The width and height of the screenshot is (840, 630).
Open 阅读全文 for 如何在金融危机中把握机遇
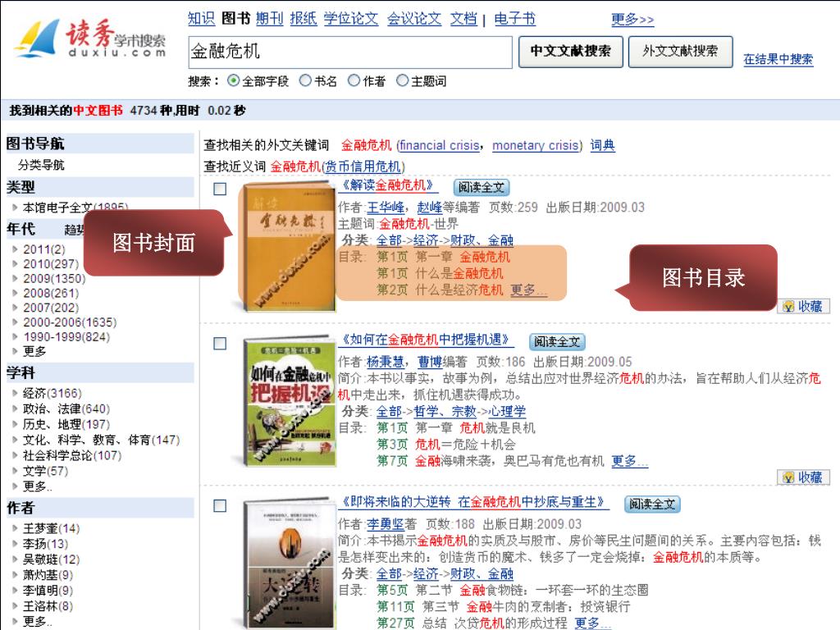click(x=557, y=341)
